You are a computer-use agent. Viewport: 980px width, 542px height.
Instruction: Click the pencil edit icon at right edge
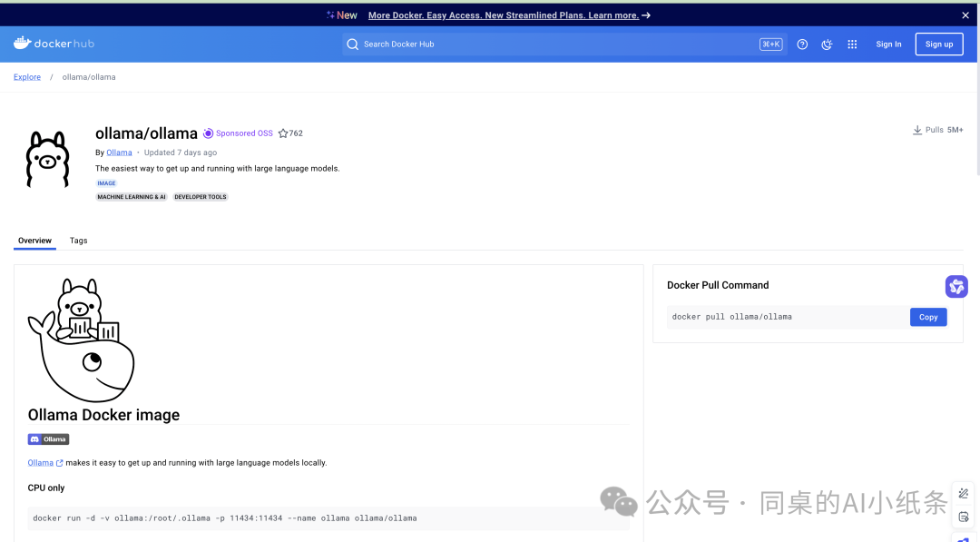click(x=963, y=494)
